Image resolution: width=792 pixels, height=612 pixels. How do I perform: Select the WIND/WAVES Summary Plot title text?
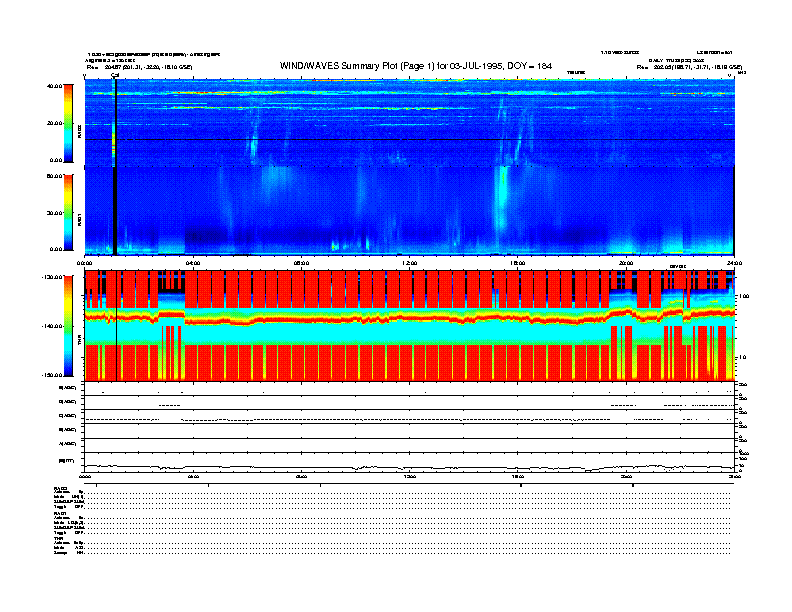click(416, 66)
